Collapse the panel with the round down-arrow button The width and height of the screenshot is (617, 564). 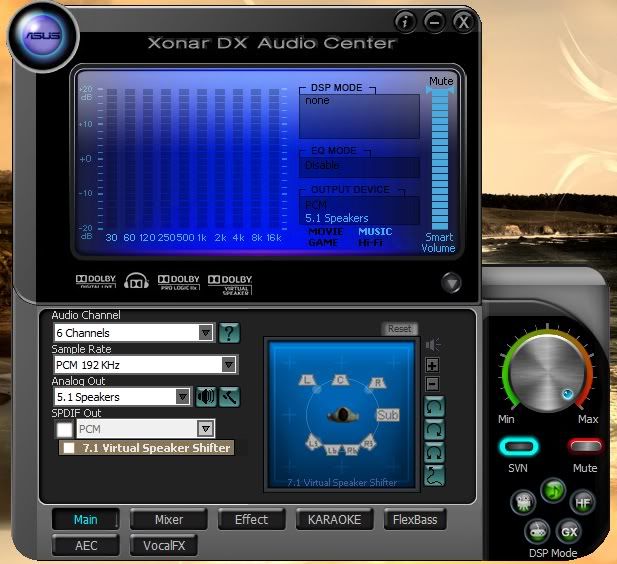tap(451, 283)
